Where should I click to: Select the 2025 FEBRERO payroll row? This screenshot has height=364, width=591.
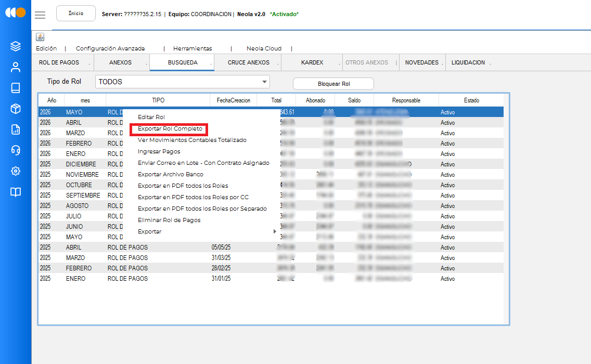click(x=271, y=268)
